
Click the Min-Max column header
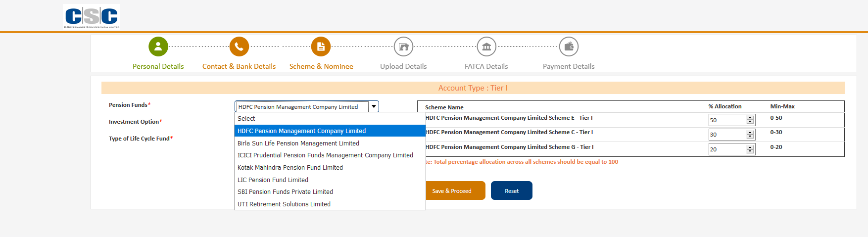point(782,106)
